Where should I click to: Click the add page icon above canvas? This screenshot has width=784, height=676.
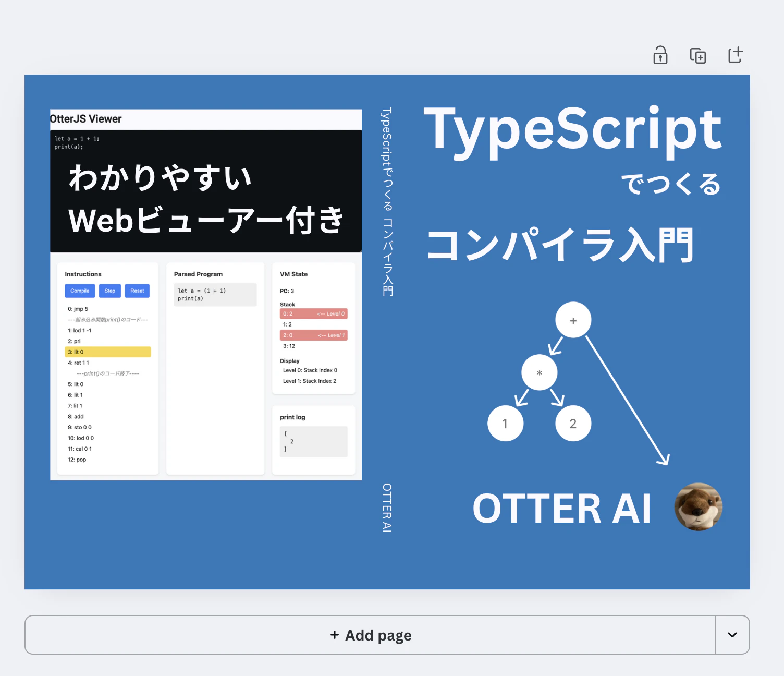coord(736,54)
